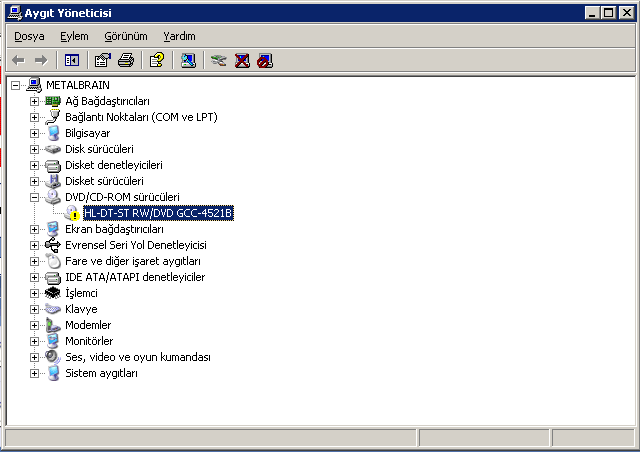Click the İşlemci processor chip icon
This screenshot has width=640, height=452.
[53, 293]
